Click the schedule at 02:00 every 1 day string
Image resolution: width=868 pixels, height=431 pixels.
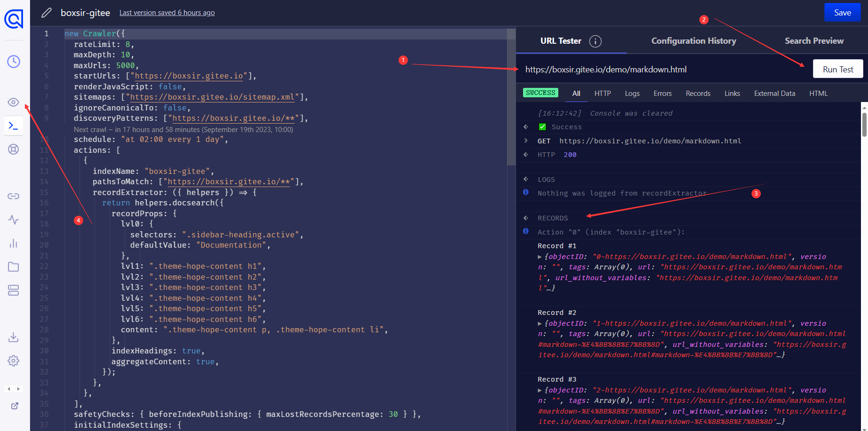[172, 140]
